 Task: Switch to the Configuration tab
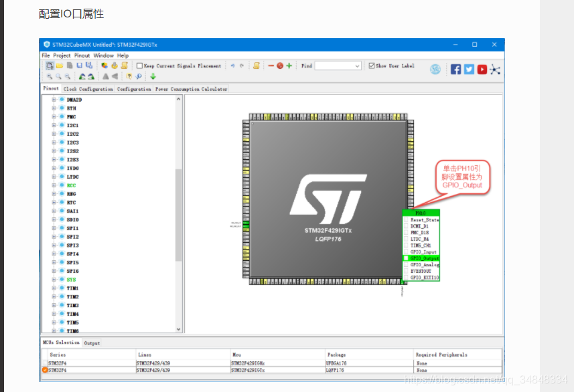pyautogui.click(x=134, y=89)
